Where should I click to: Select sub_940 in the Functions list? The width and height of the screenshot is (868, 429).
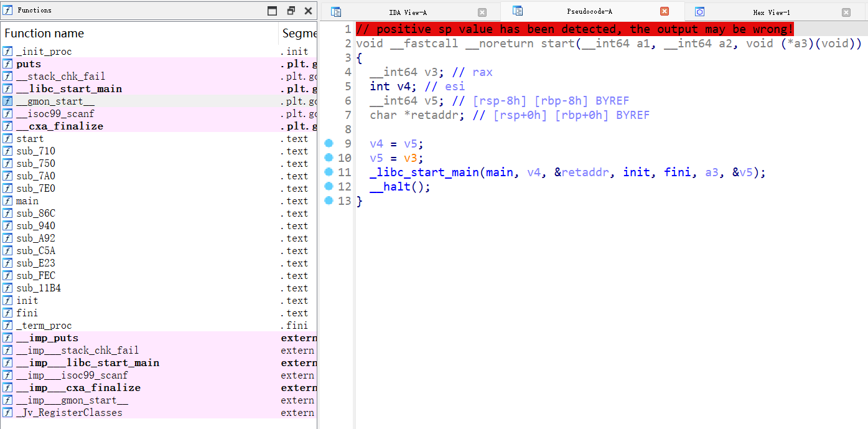pyautogui.click(x=34, y=225)
